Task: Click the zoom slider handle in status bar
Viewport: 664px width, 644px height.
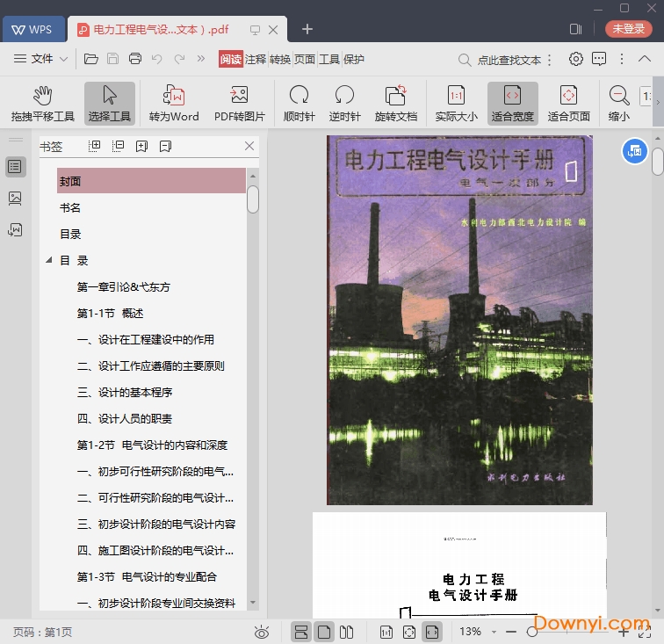Action: [532, 632]
